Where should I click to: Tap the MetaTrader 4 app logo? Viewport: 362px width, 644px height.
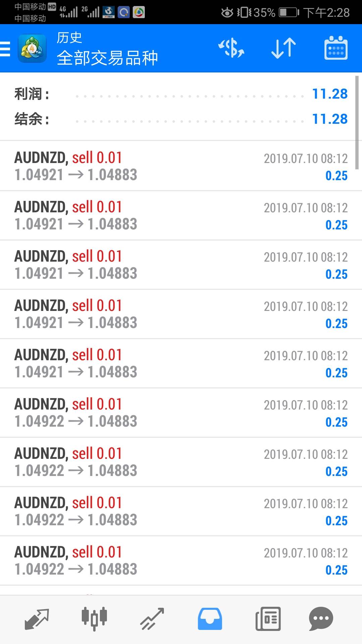coord(32,49)
